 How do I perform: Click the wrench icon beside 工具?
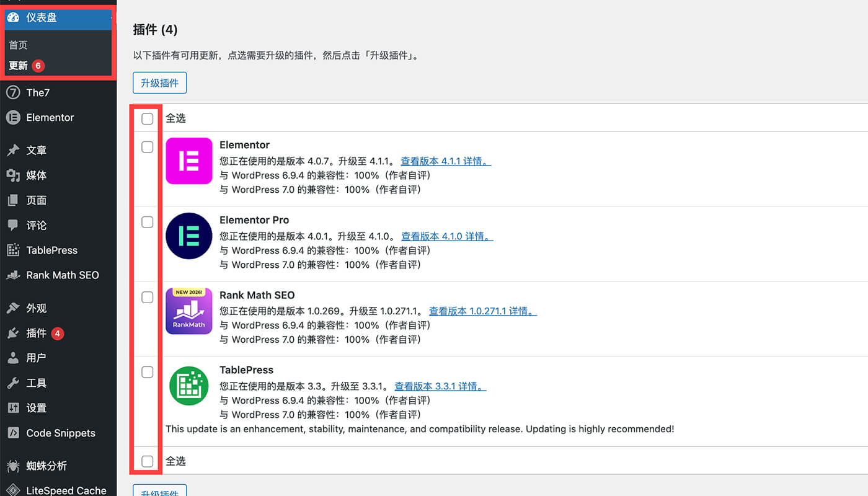pyautogui.click(x=13, y=383)
